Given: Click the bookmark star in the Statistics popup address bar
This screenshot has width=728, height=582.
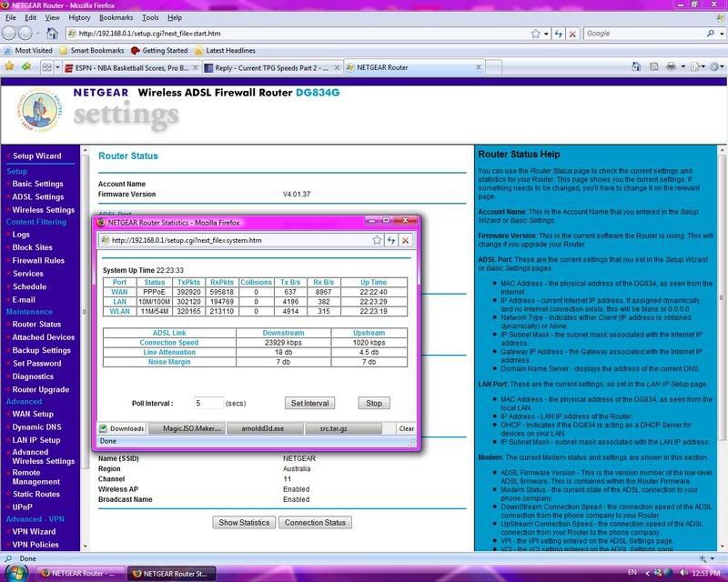Looking at the screenshot, I should click(377, 240).
